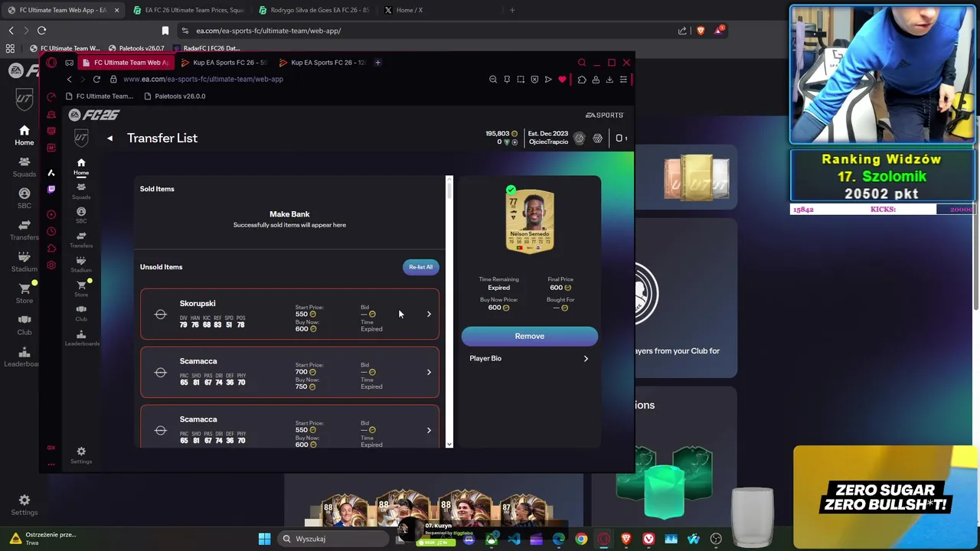Open Chrome from the taskbar
The height and width of the screenshot is (551, 980).
pyautogui.click(x=581, y=539)
